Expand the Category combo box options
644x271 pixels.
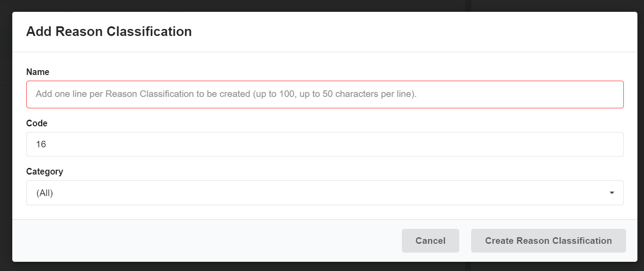coord(612,193)
